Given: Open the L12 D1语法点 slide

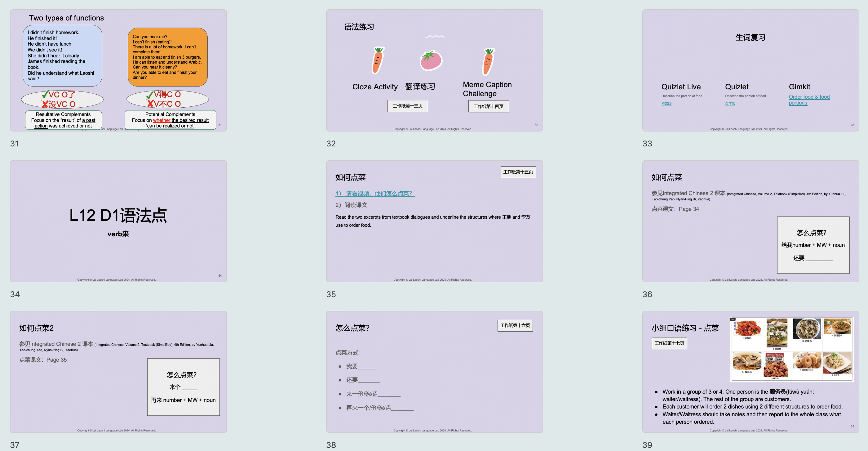Looking at the screenshot, I should (x=118, y=221).
